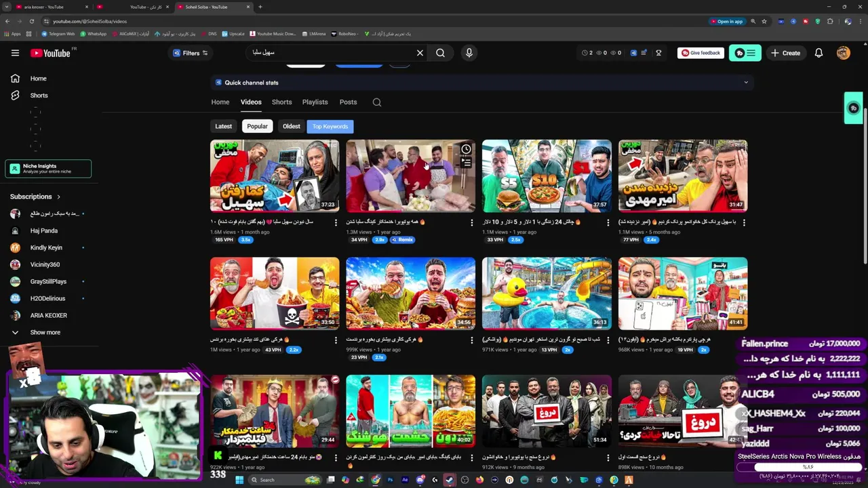Select the Oldest sort chip

coord(292,126)
